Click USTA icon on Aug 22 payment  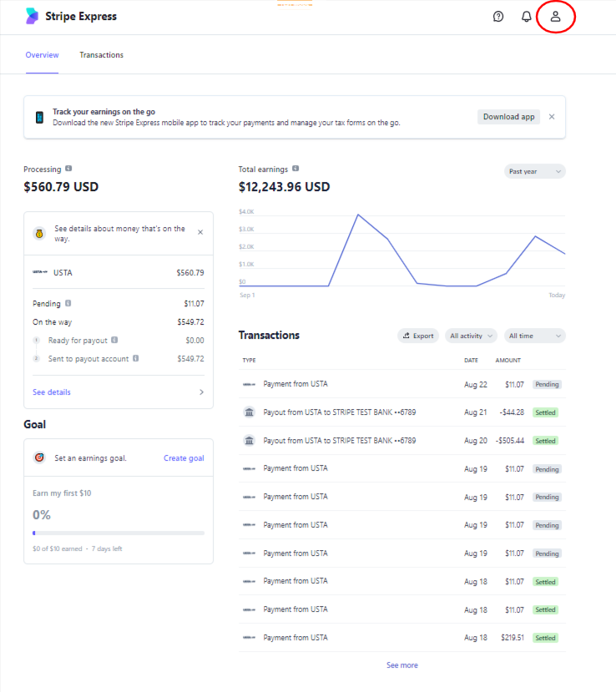click(x=250, y=384)
